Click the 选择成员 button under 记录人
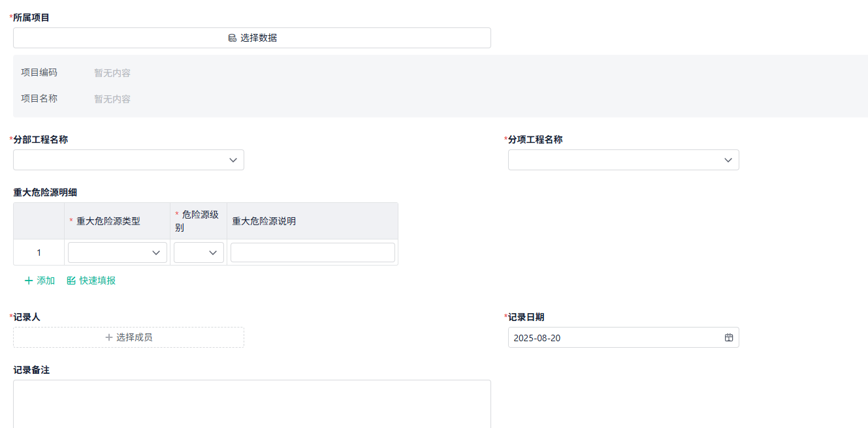The height and width of the screenshot is (428, 868). tap(128, 337)
